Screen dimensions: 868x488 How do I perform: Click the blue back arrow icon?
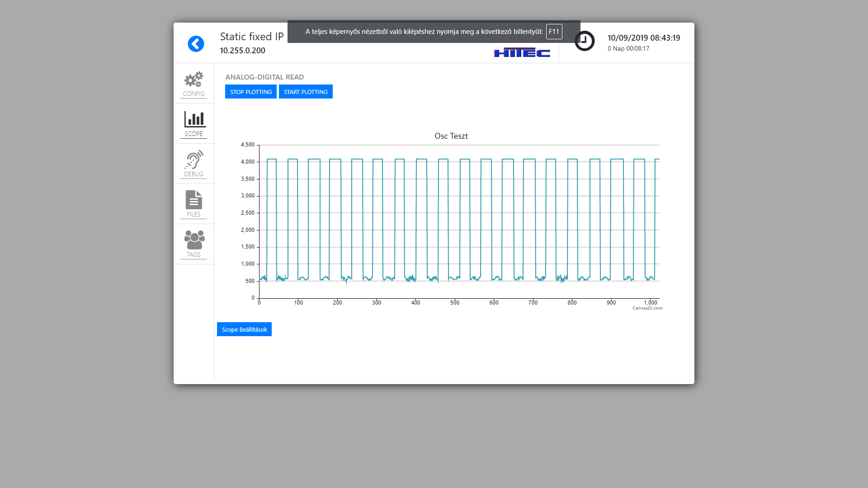196,44
